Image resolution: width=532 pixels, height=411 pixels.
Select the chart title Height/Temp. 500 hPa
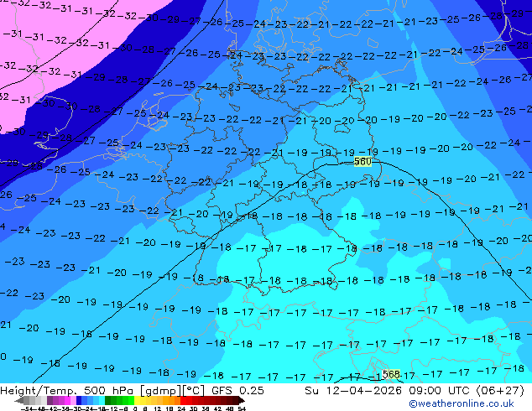[x=68, y=391]
